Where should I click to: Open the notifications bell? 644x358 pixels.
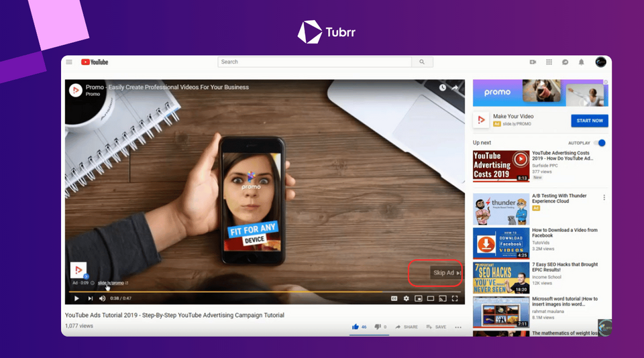(x=581, y=62)
